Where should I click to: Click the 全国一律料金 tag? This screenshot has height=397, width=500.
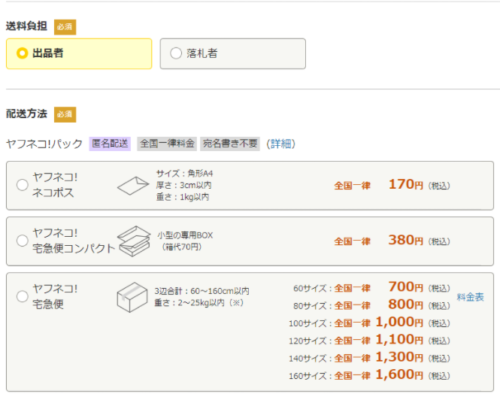click(x=167, y=144)
